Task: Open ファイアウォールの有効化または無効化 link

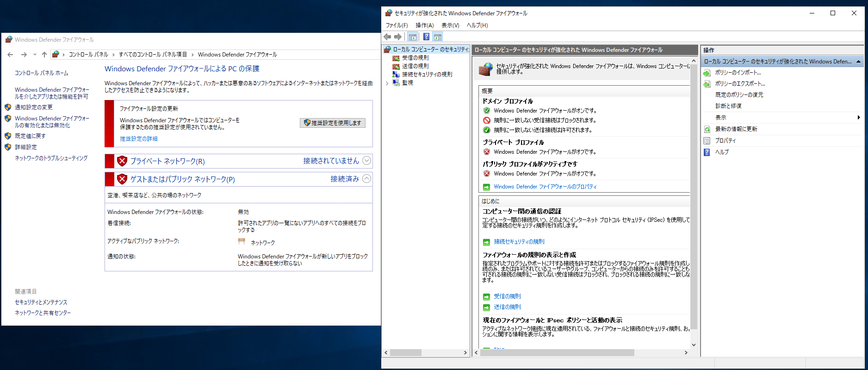Action: 52,122
